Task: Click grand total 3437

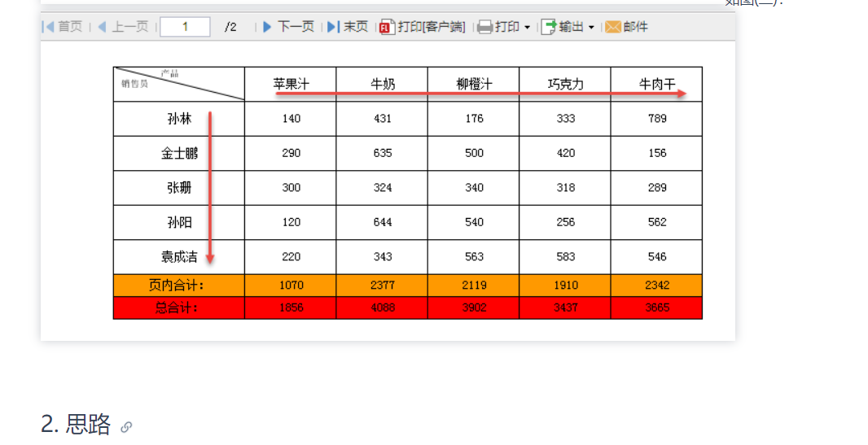Action: point(566,308)
